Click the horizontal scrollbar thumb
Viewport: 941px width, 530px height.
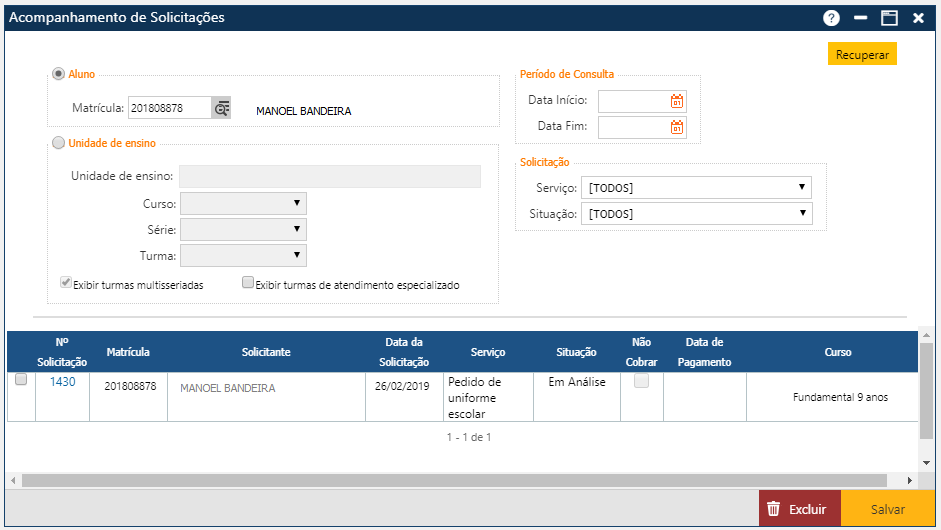pos(454,480)
